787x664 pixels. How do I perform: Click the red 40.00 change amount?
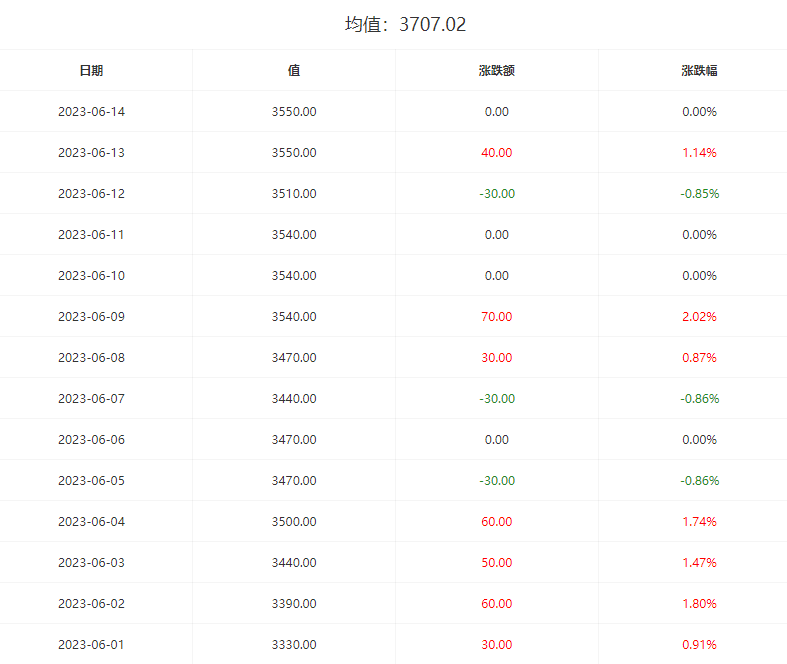pos(497,153)
